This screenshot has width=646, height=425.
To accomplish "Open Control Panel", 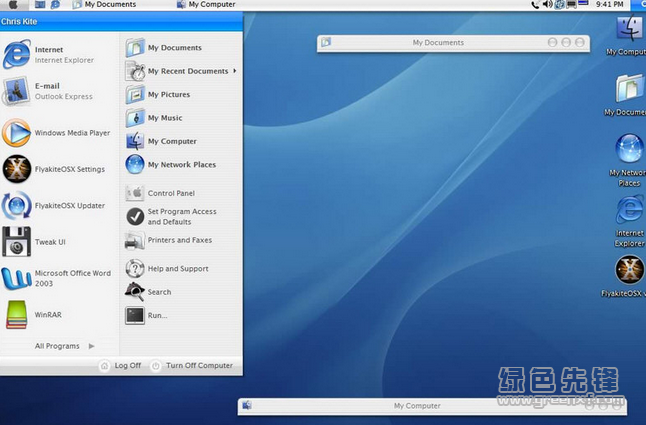I will [x=160, y=193].
